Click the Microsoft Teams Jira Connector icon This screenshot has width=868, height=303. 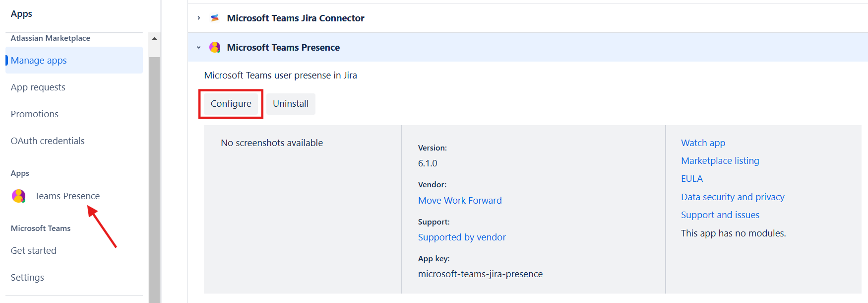(215, 18)
